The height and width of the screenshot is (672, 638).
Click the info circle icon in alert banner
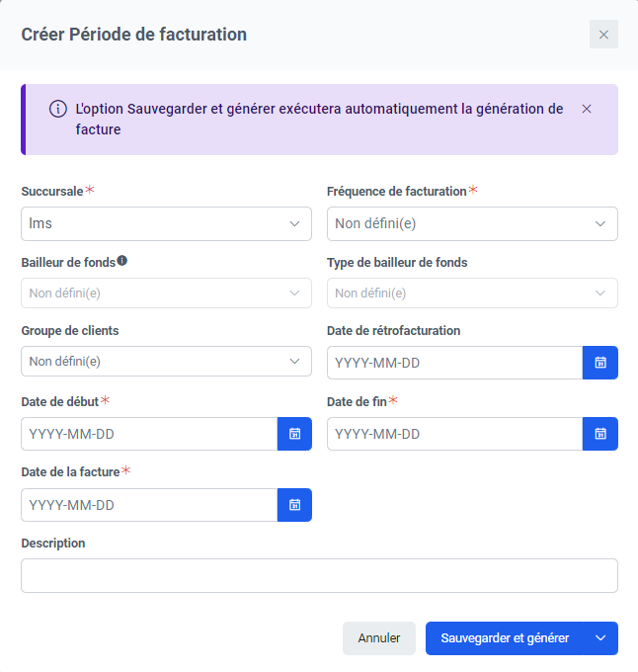pyautogui.click(x=58, y=110)
